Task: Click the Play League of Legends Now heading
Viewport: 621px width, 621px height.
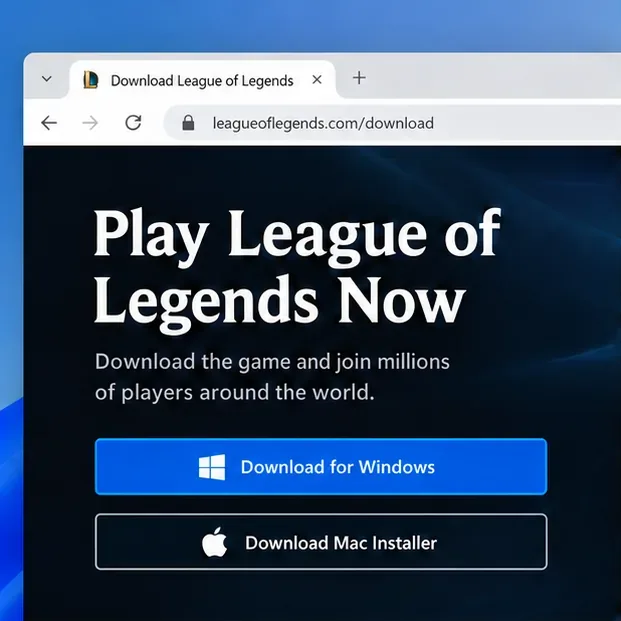Action: coord(297,270)
